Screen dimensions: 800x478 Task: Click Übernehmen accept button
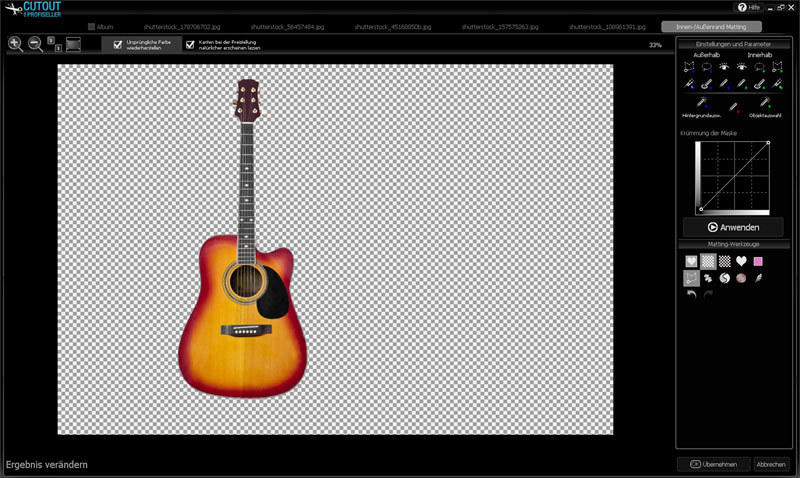point(713,464)
